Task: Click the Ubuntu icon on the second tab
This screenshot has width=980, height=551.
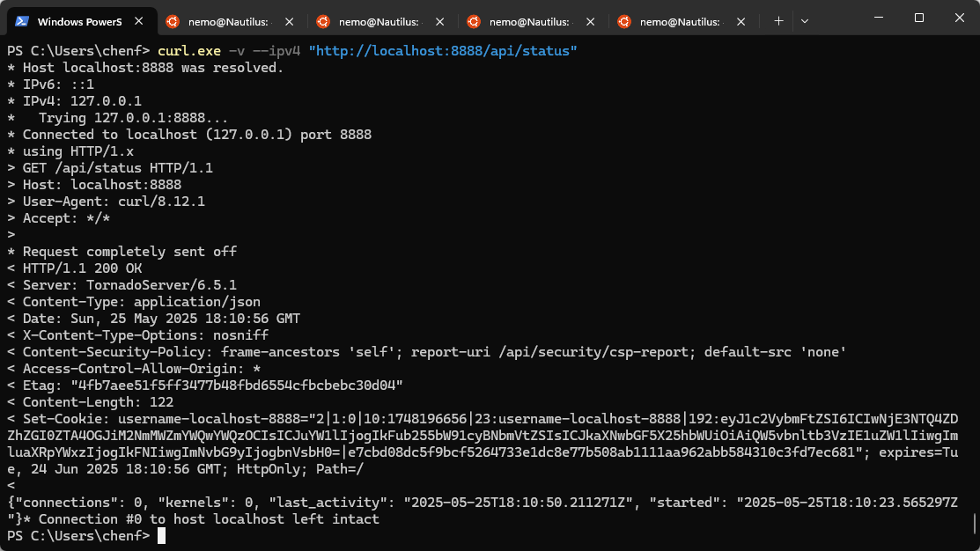Action: 173,21
